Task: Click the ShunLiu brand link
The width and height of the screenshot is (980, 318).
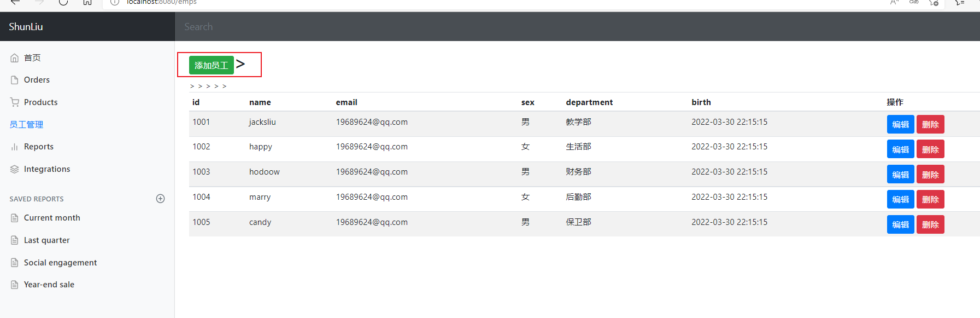Action: pos(26,27)
